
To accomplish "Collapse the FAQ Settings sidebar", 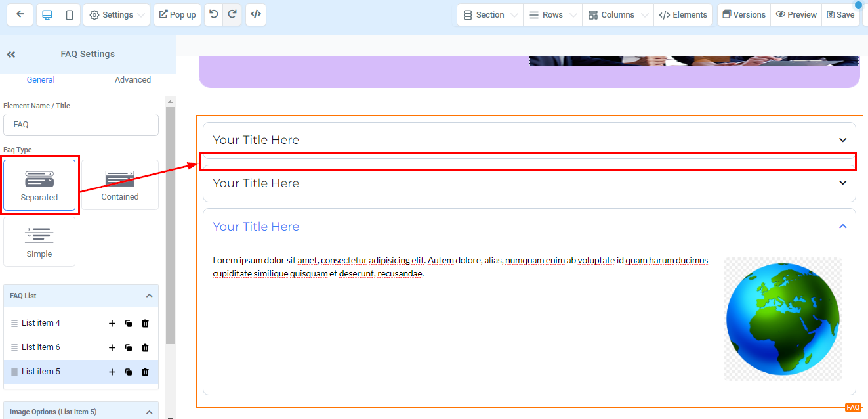I will [11, 55].
